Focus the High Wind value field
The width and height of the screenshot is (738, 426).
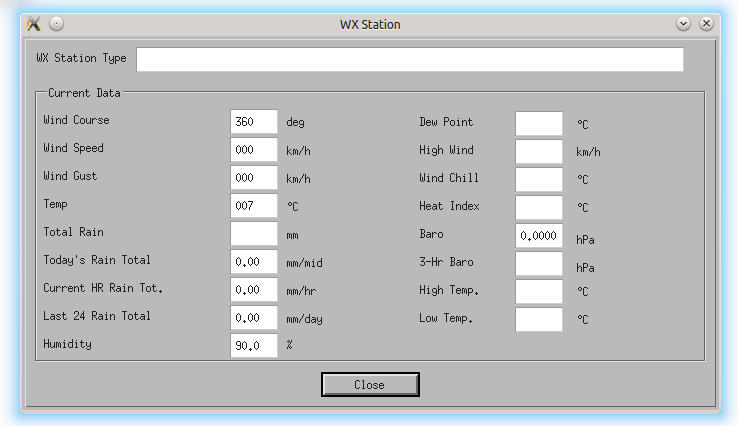pos(539,152)
